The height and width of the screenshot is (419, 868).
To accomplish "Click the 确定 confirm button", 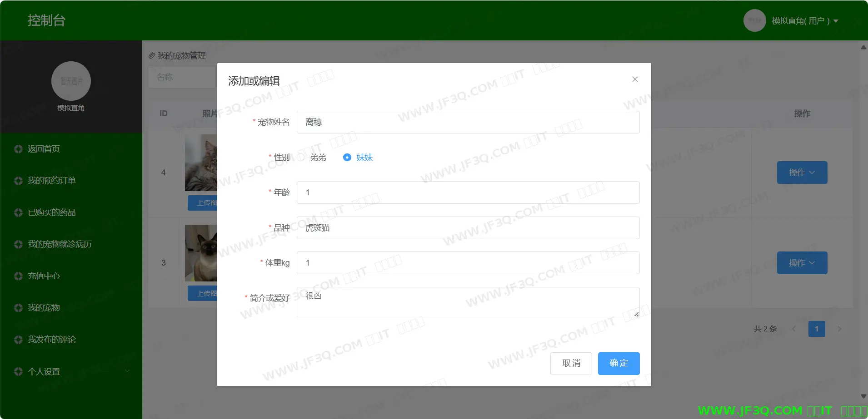I will (x=619, y=363).
